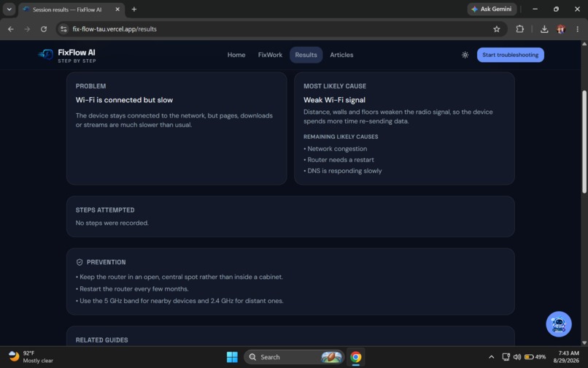Open the Windows Start menu icon
This screenshot has height=368, width=588.
click(232, 357)
